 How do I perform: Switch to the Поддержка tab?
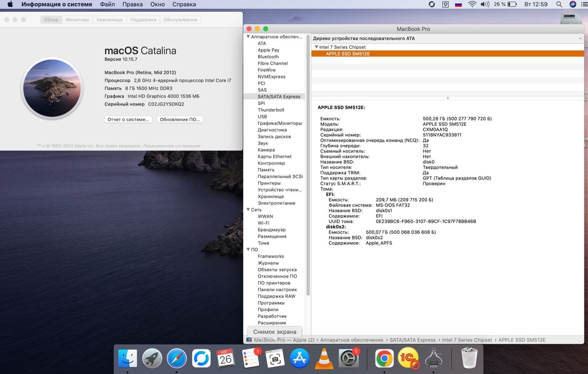(x=143, y=20)
